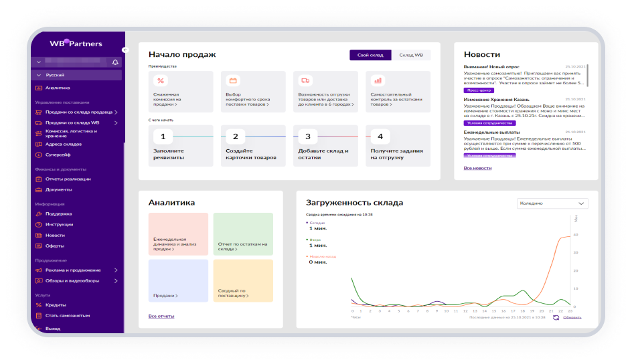This screenshot has width=632, height=364.
Task: Click the Аналитика sidebar icon
Action: coord(39,88)
